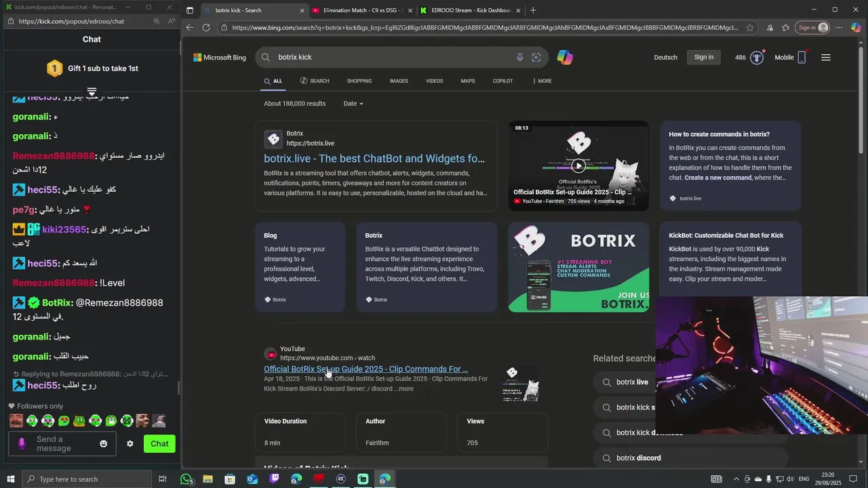
Task: Open Task View button on taskbar
Action: click(163, 479)
